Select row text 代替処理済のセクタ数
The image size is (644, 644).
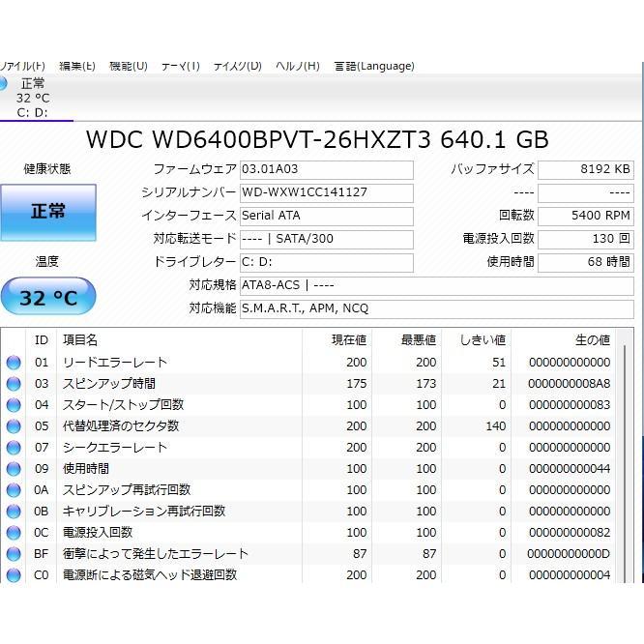click(x=121, y=426)
